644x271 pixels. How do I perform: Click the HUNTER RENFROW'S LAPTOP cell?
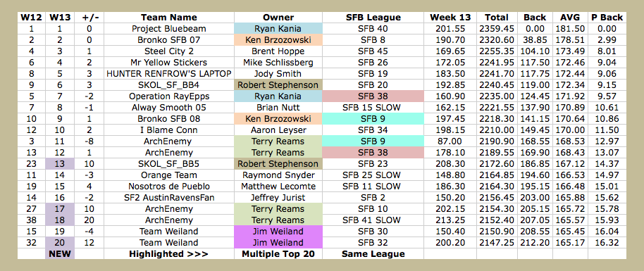click(169, 74)
